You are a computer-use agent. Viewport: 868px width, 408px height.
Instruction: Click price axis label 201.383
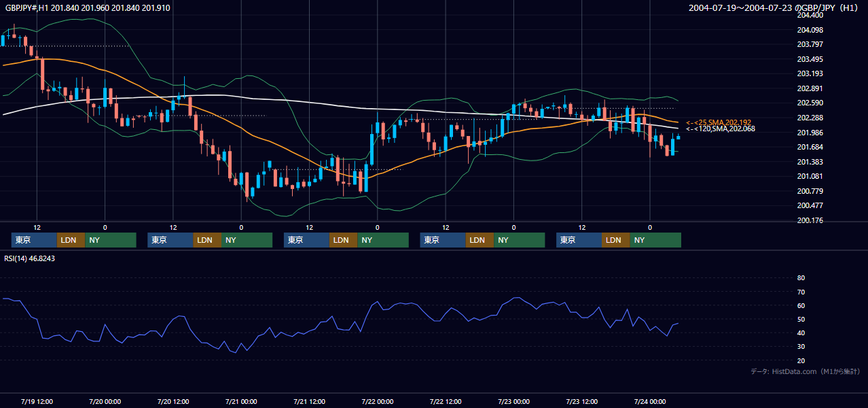[x=809, y=162]
